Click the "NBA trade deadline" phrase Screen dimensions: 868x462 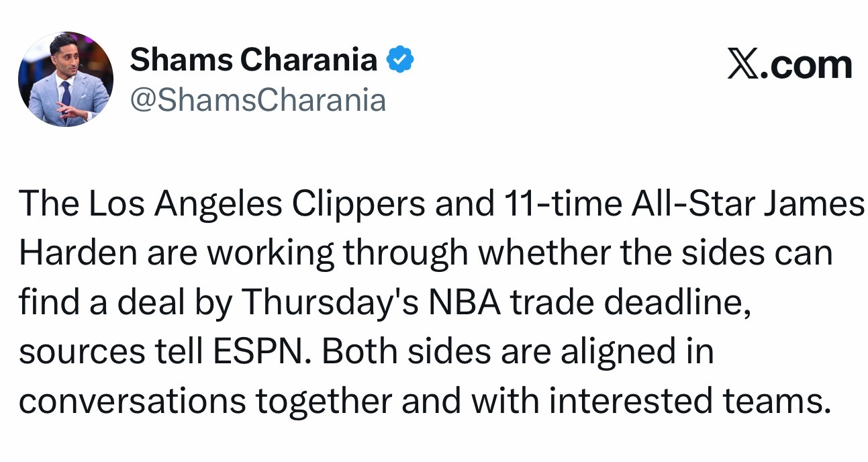pyautogui.click(x=588, y=304)
